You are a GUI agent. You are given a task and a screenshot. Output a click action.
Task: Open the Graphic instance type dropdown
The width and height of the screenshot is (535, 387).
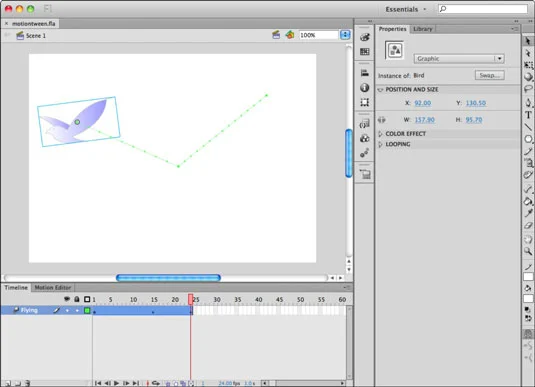[459, 58]
